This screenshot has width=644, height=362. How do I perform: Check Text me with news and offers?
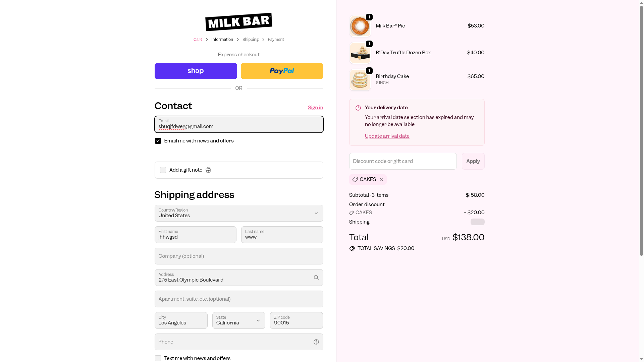[x=158, y=358]
